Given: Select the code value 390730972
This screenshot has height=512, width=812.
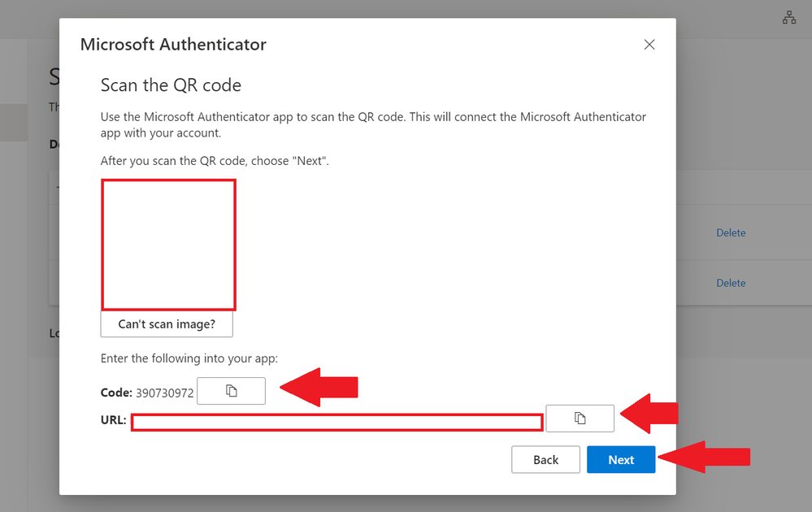Looking at the screenshot, I should coord(165,393).
